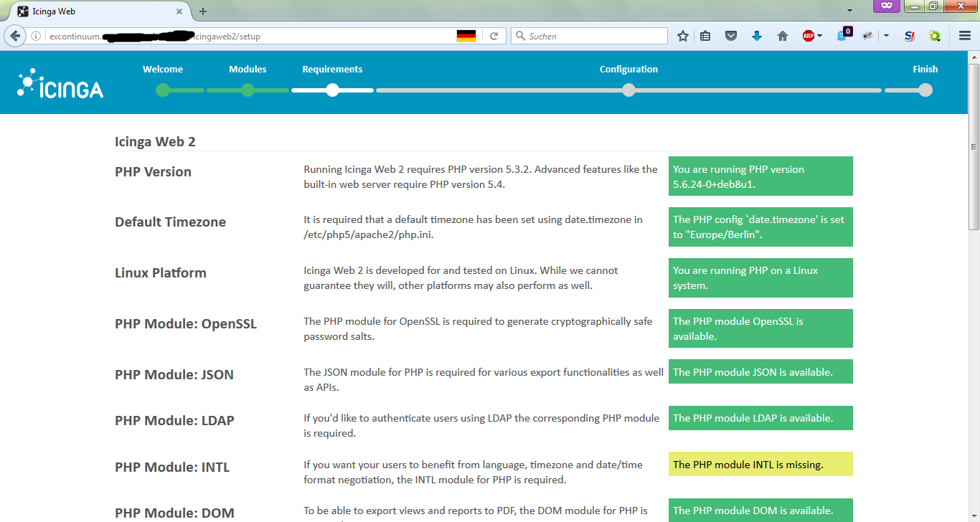
Task: Click the Default Timezone requirement label
Action: point(170,222)
